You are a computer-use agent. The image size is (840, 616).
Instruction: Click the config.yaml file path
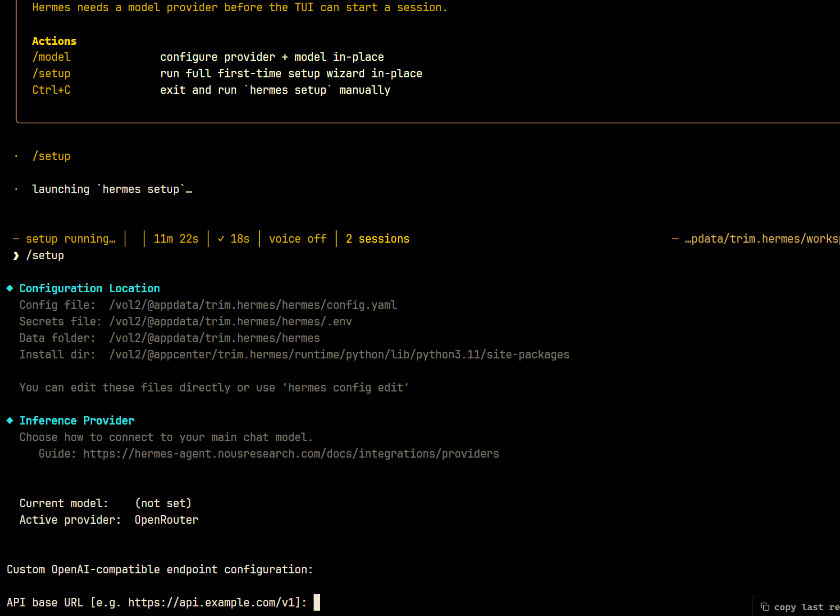pyautogui.click(x=253, y=305)
